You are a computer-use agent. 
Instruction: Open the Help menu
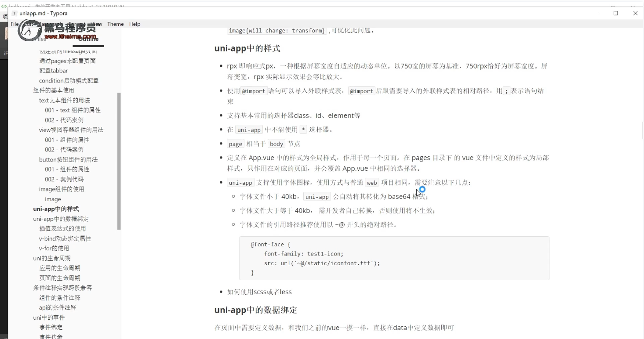pyautogui.click(x=135, y=24)
